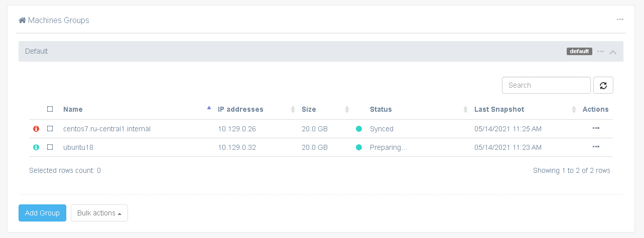Open the actions menu for centos7.ru-central1.internal
The width and height of the screenshot is (644, 238).
pyautogui.click(x=596, y=128)
